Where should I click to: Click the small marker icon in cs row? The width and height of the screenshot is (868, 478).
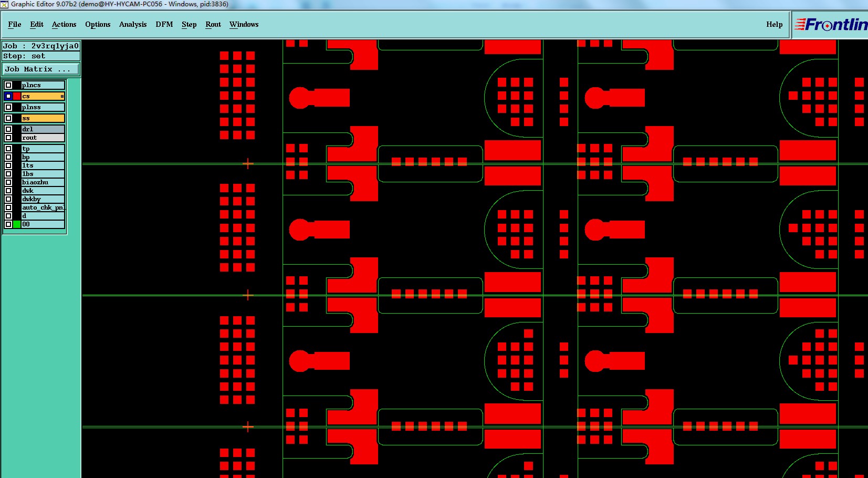pyautogui.click(x=62, y=96)
